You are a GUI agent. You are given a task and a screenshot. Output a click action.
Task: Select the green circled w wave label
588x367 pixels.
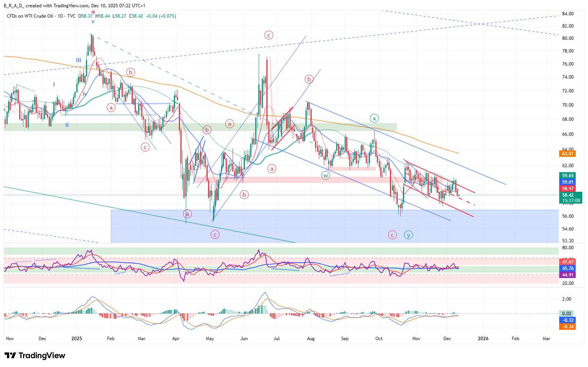point(325,176)
